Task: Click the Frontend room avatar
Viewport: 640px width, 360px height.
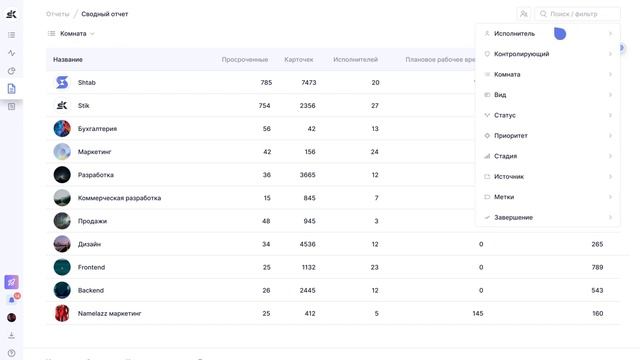Action: [x=62, y=267]
